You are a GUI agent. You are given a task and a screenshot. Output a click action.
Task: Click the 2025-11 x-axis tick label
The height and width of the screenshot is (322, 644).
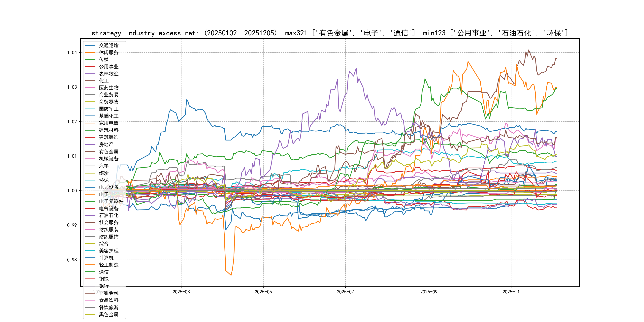[x=511, y=292]
